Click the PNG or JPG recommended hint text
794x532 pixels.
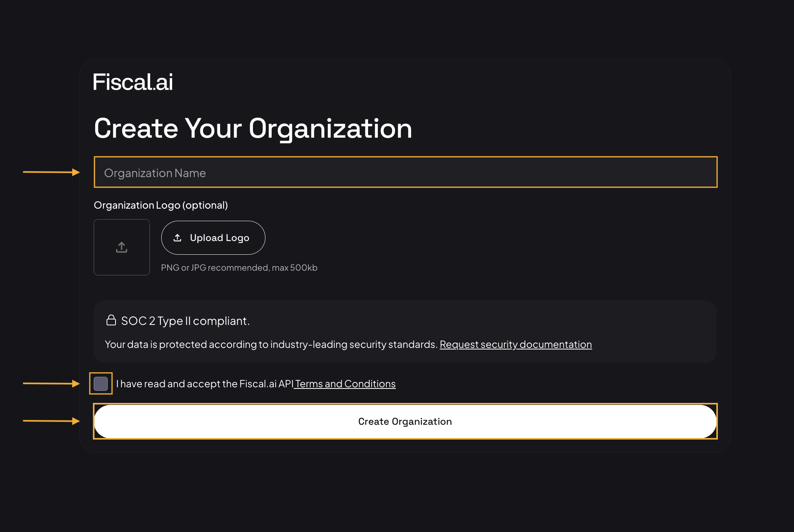coord(239,268)
